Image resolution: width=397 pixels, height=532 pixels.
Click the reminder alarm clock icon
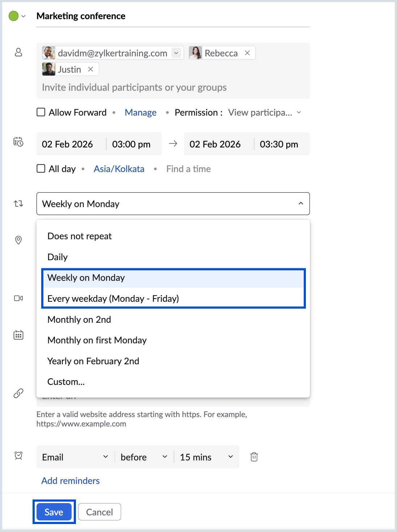click(18, 455)
